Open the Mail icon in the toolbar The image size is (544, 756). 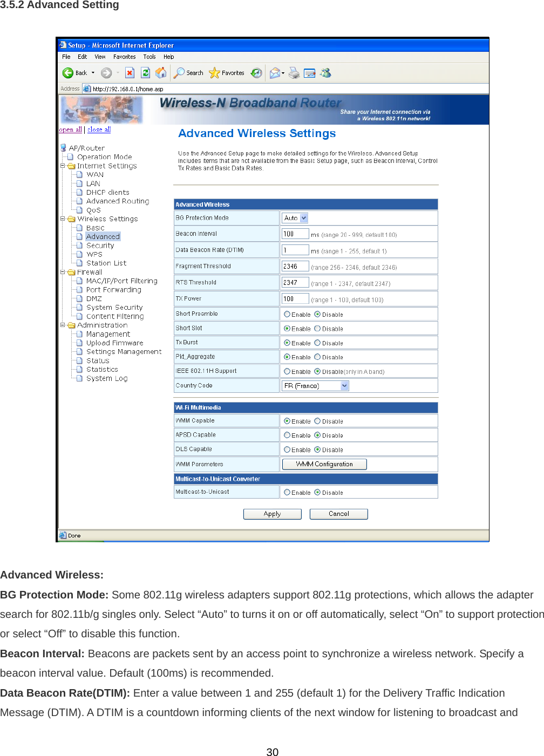pyautogui.click(x=275, y=73)
